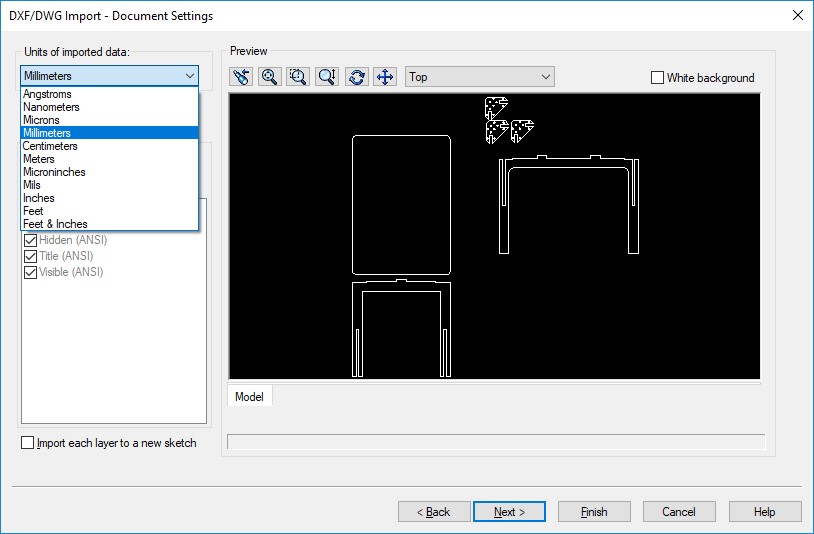
Task: Toggle the Units of imported data dropdown
Action: coord(110,76)
